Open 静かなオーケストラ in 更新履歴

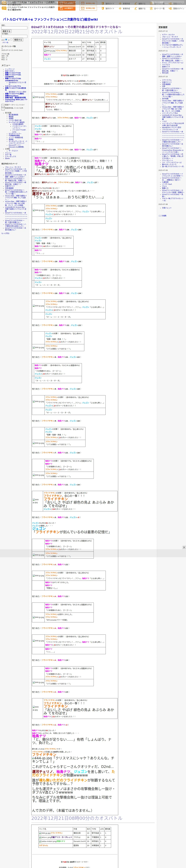pos(169,164)
